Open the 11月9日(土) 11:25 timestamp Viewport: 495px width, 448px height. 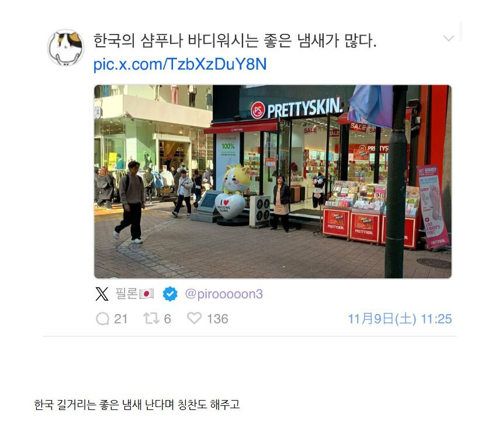point(400,319)
